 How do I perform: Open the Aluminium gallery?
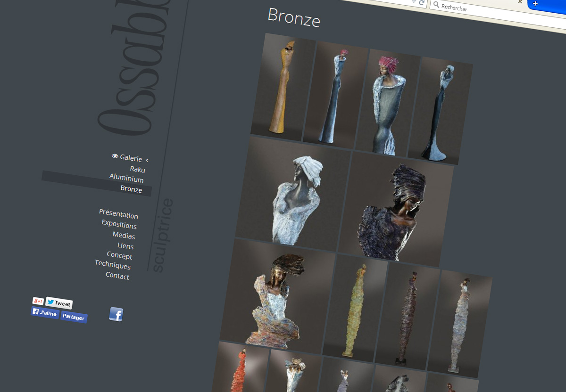(x=126, y=178)
